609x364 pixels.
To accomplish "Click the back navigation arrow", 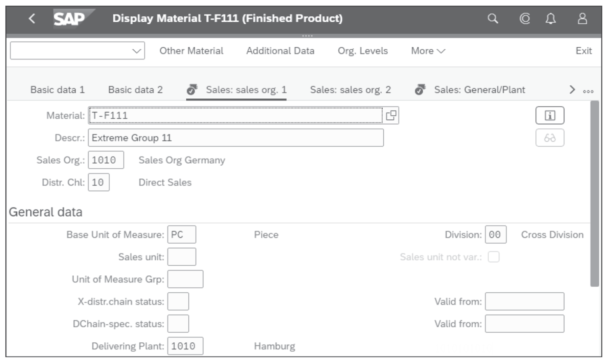I will [32, 19].
